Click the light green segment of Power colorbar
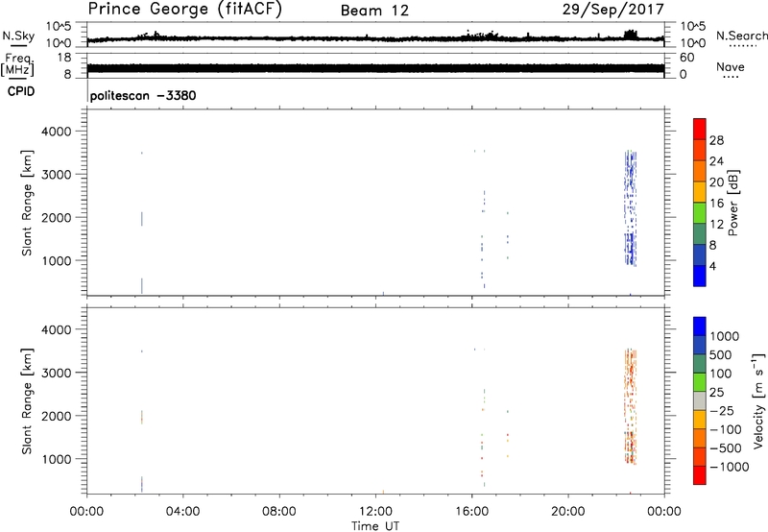This screenshot has height=532, width=768. tap(700, 212)
